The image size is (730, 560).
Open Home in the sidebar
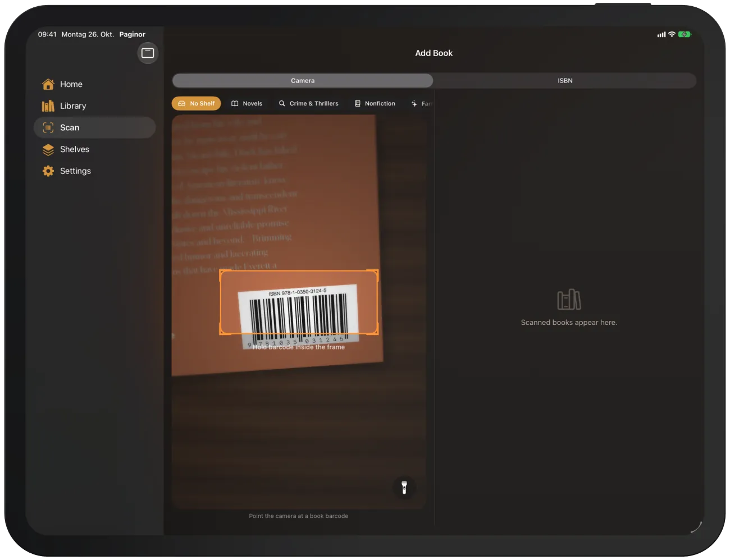(94, 84)
